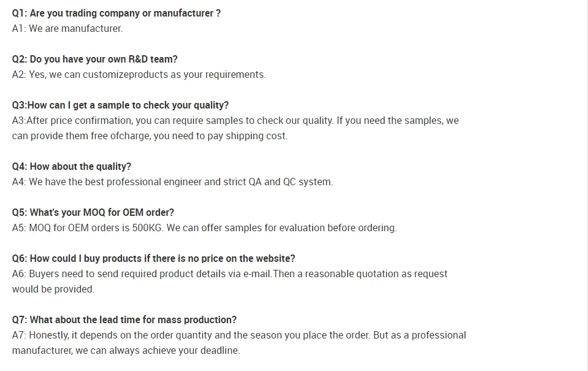Click the Q5 MOQ for OEM order question

93,212
